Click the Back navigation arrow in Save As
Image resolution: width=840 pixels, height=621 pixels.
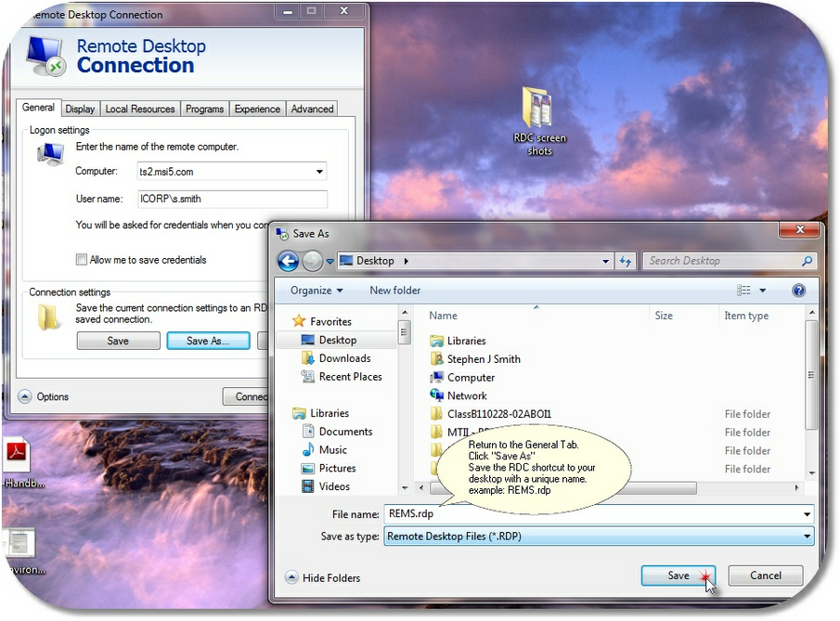click(288, 261)
